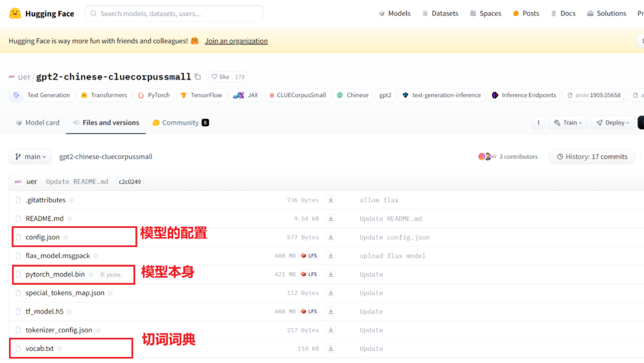Select the JAX tag
This screenshot has height=363, width=644.
pyautogui.click(x=246, y=95)
